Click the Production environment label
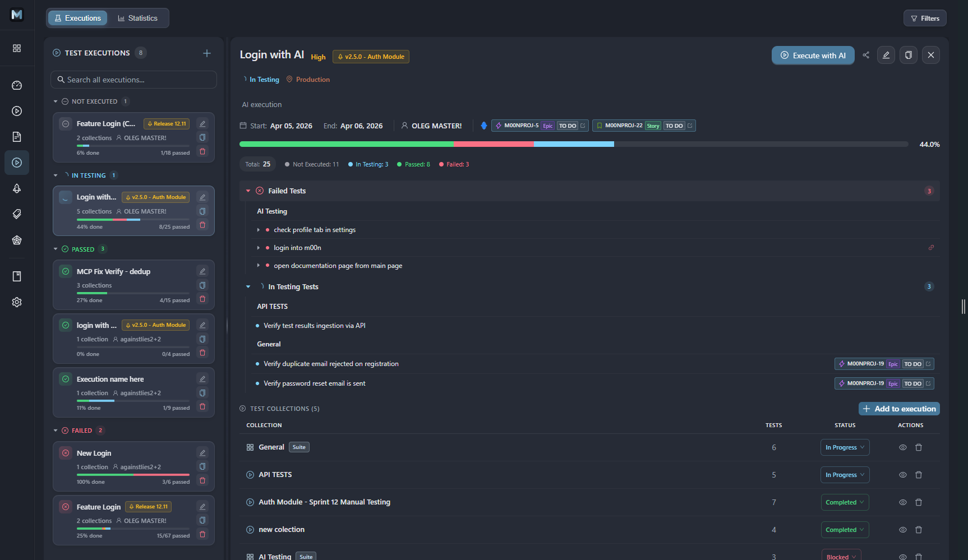 tap(308, 80)
